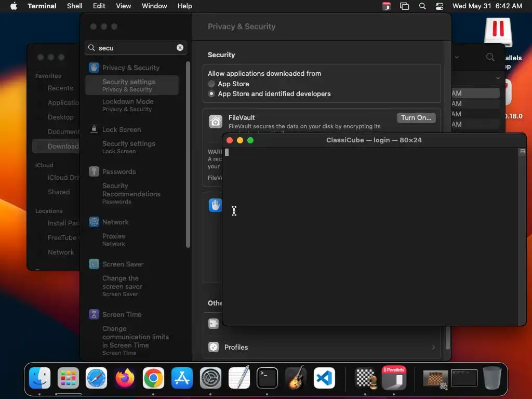Open Security settings under Lock Screen
The height and width of the screenshot is (399, 532).
[131, 147]
